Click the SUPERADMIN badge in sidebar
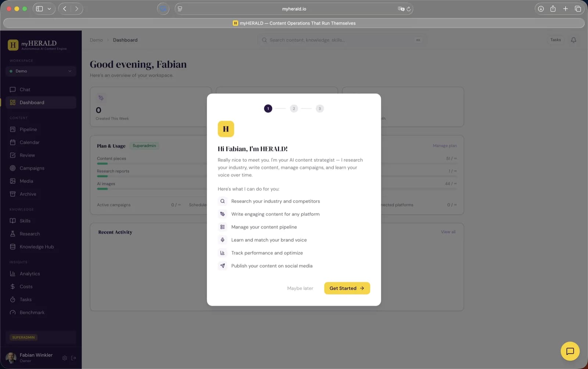This screenshot has height=369, width=588. click(x=24, y=337)
